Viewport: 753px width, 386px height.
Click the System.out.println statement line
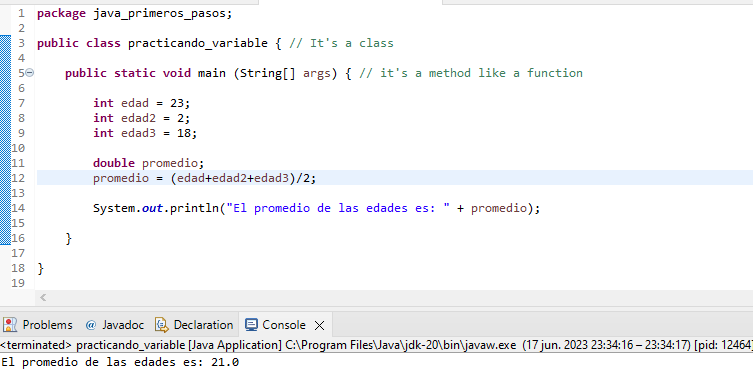316,208
